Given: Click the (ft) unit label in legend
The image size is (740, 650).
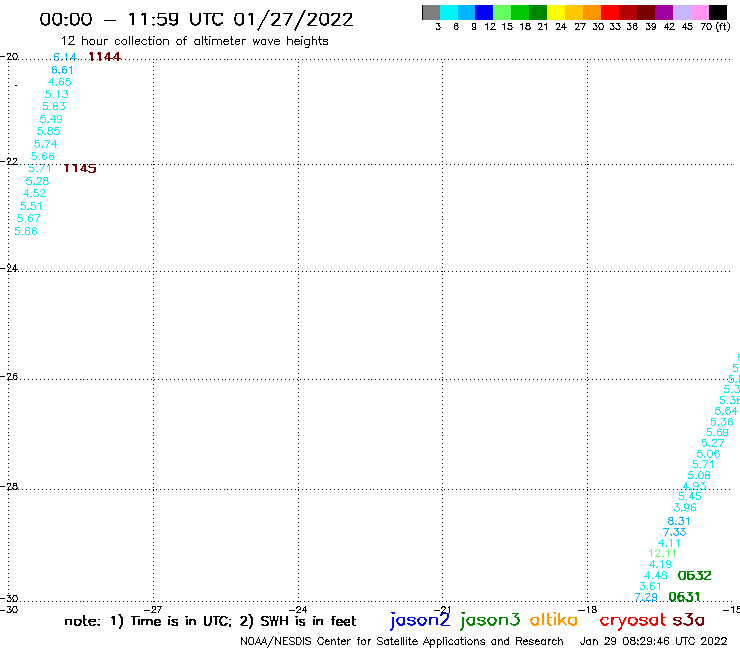Looking at the screenshot, I should (x=723, y=26).
